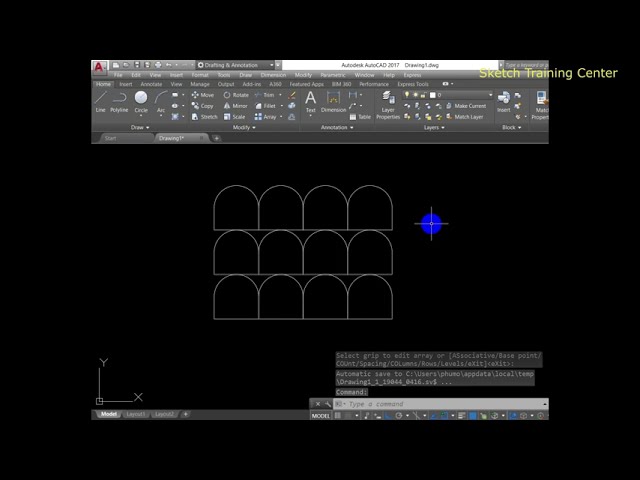Click the Express Tools tab
Screen dimensions: 640x480
413,84
